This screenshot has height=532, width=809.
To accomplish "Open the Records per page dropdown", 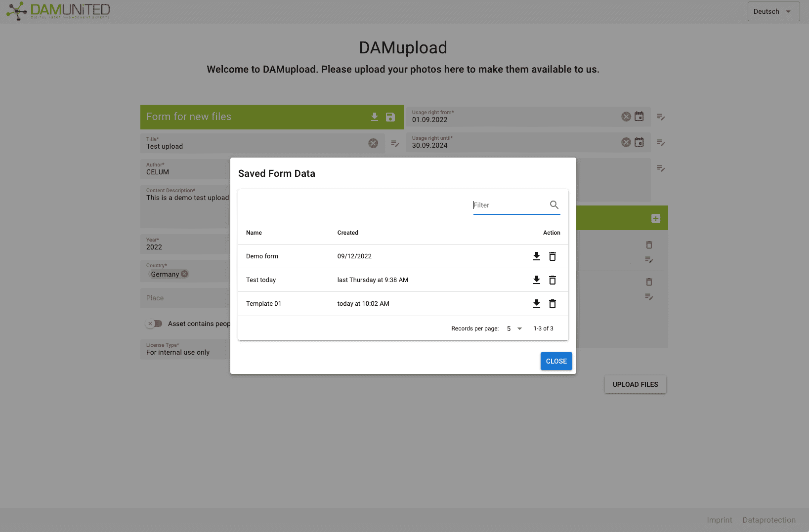I will (514, 328).
